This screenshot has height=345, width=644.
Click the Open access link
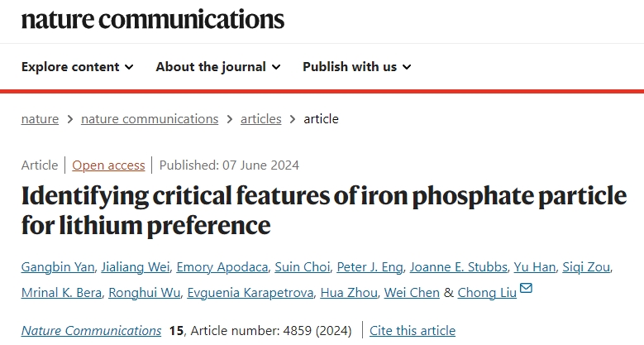[108, 165]
